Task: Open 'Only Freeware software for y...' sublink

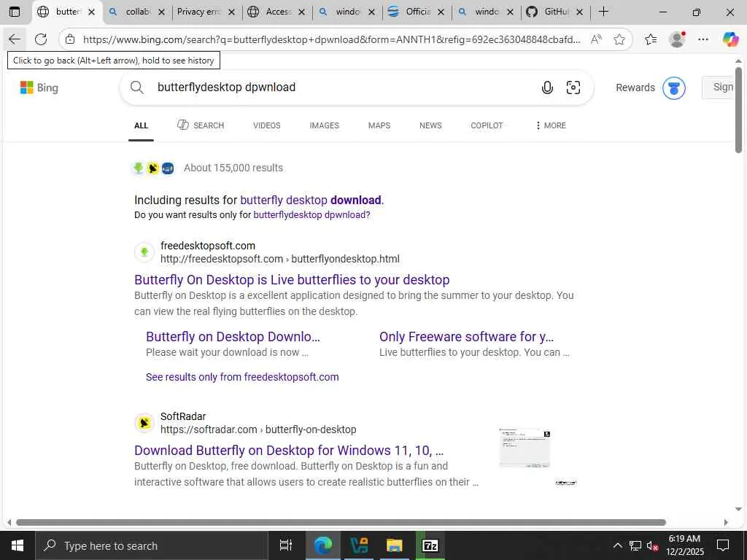Action: coord(466,337)
